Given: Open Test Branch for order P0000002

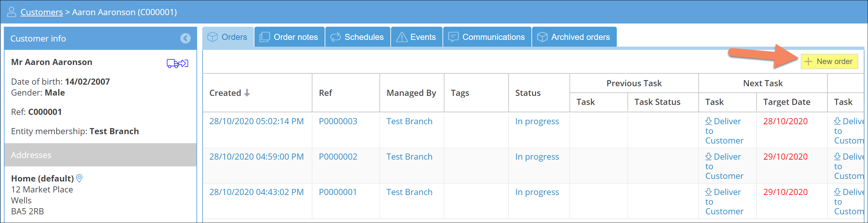Looking at the screenshot, I should pyautogui.click(x=409, y=157).
